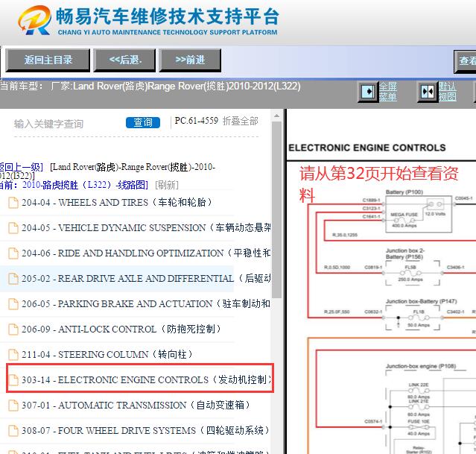Open 308-07 Four Wheel Drive Systems

[145, 430]
